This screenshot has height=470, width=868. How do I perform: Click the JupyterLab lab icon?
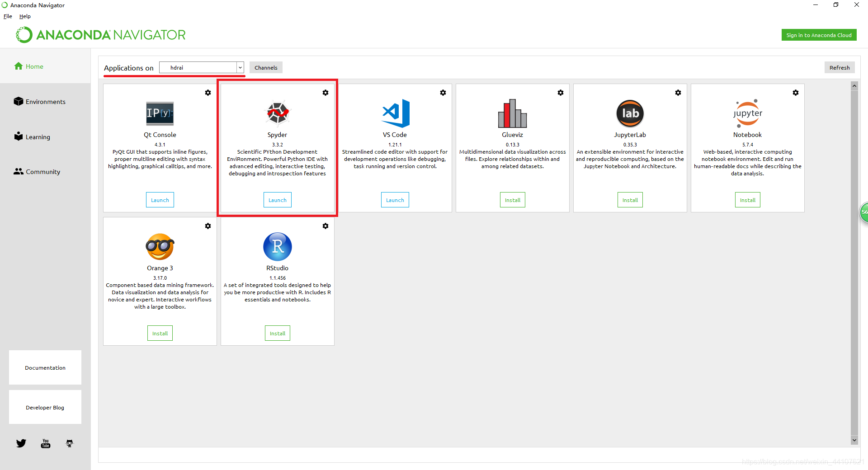(x=630, y=113)
